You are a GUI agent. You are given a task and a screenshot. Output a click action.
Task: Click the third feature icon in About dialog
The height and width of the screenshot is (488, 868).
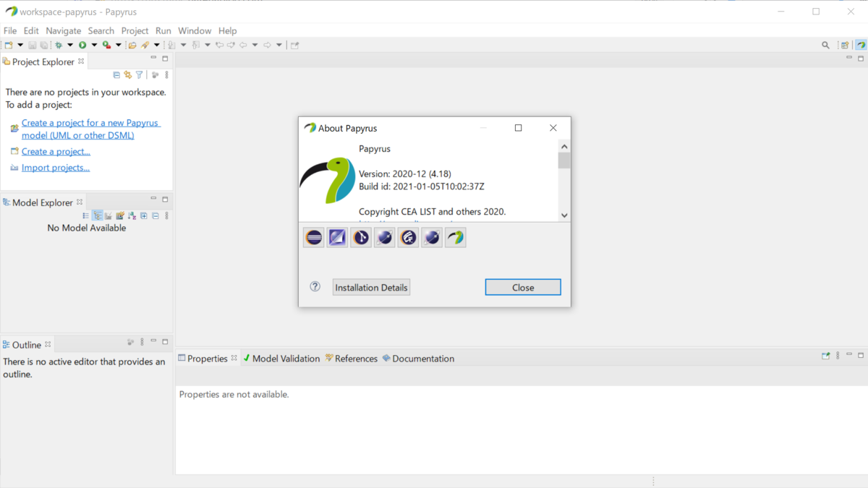[361, 237]
